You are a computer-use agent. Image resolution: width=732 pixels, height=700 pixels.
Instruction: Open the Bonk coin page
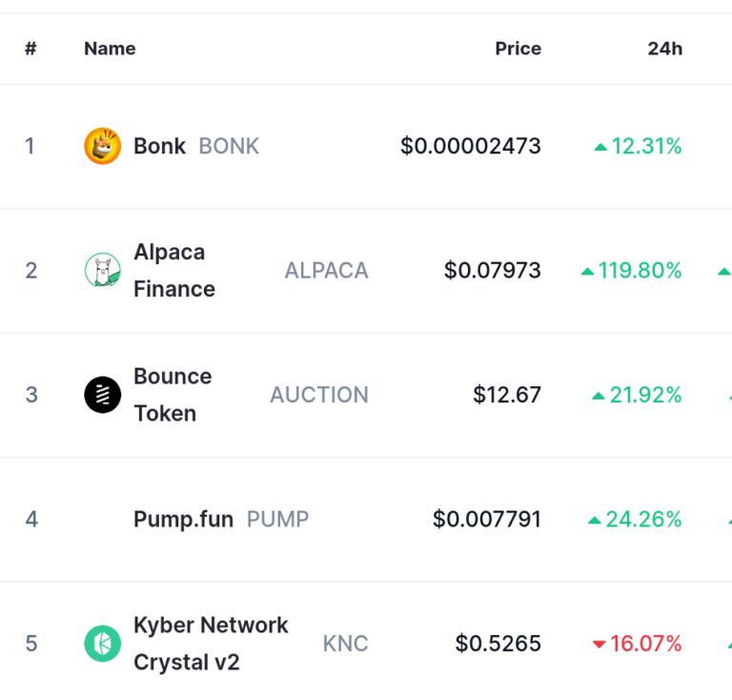pyautogui.click(x=160, y=146)
